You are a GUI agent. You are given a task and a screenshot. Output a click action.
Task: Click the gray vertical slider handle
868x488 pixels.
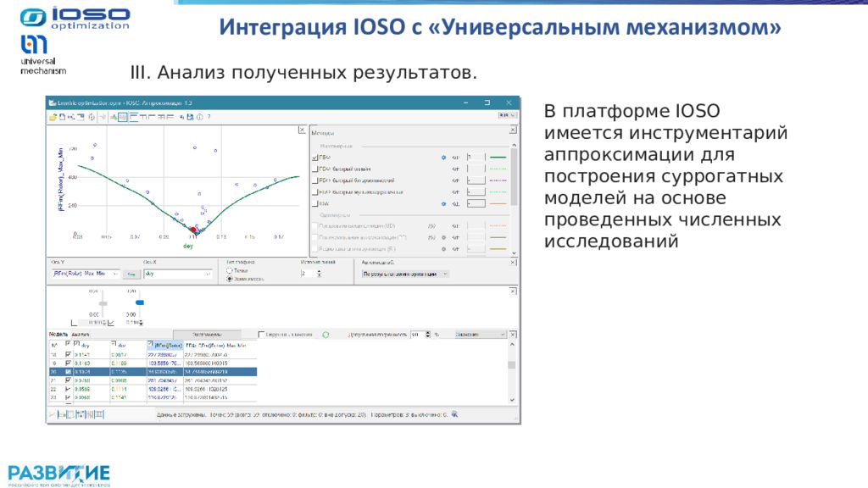tap(103, 304)
